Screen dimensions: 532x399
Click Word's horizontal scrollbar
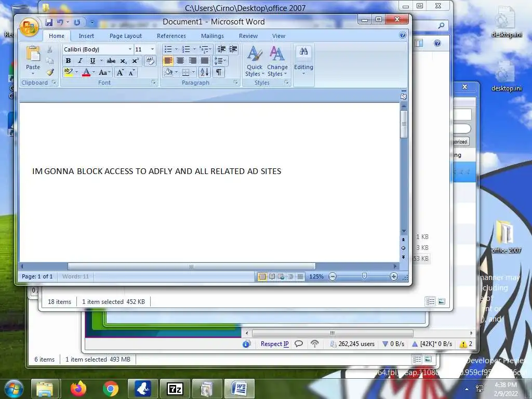click(191, 267)
